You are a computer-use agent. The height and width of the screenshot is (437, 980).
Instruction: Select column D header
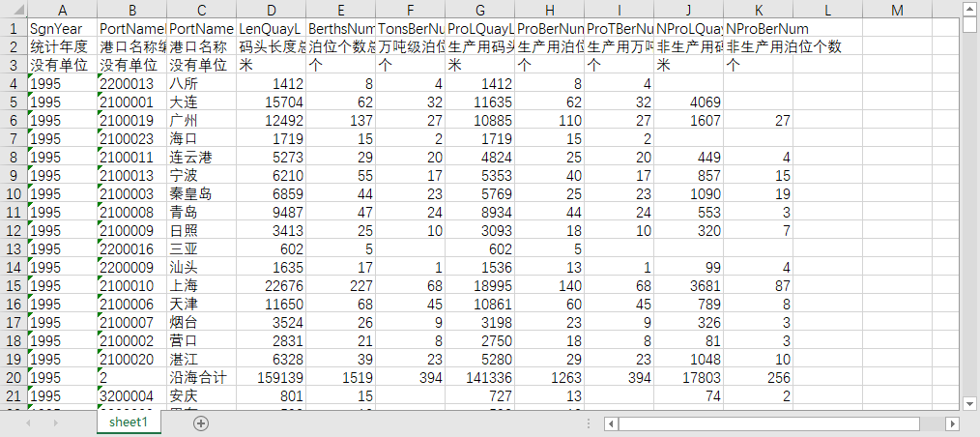coord(272,10)
